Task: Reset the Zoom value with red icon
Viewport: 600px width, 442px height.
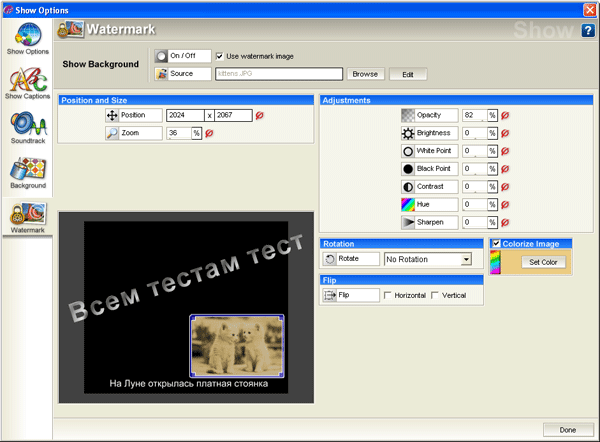Action: click(209, 133)
